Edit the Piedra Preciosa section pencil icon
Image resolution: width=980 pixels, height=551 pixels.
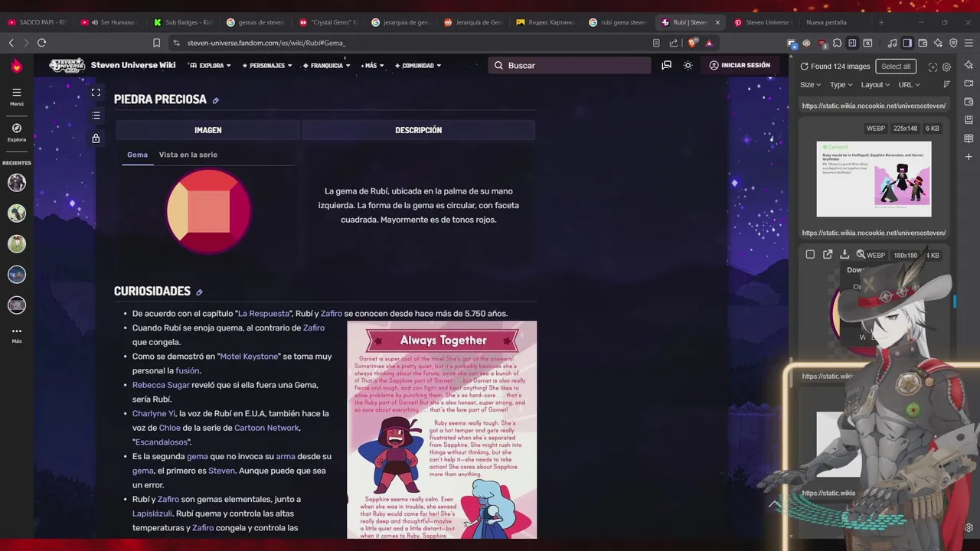216,100
